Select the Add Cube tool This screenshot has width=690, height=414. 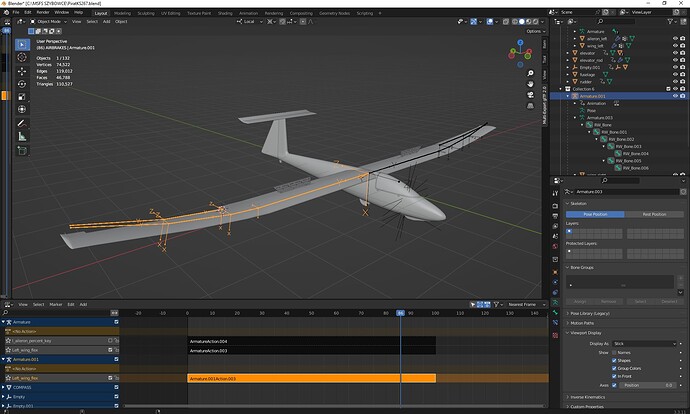click(x=22, y=151)
